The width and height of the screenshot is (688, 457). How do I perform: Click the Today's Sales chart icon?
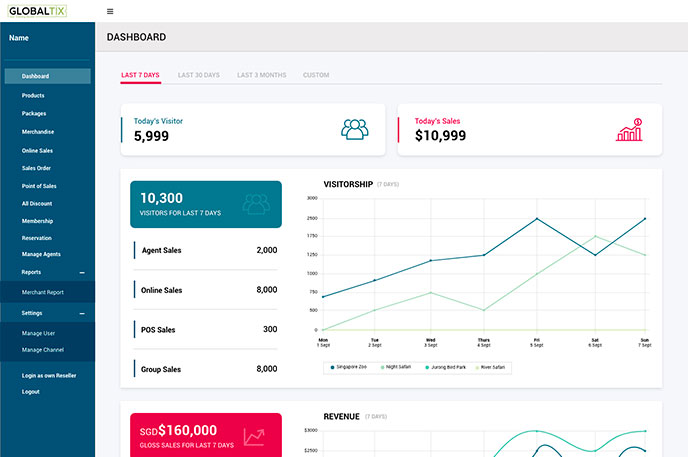click(629, 130)
